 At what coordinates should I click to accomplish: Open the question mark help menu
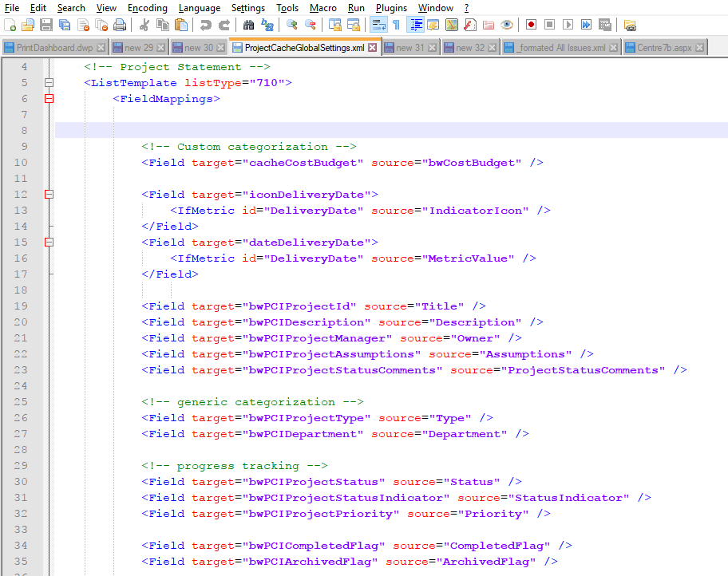click(x=466, y=8)
